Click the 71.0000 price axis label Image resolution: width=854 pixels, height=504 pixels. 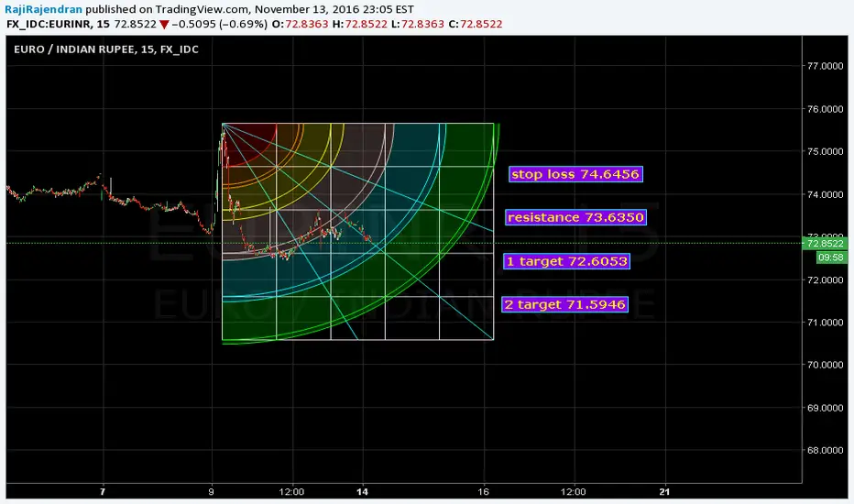click(x=825, y=323)
